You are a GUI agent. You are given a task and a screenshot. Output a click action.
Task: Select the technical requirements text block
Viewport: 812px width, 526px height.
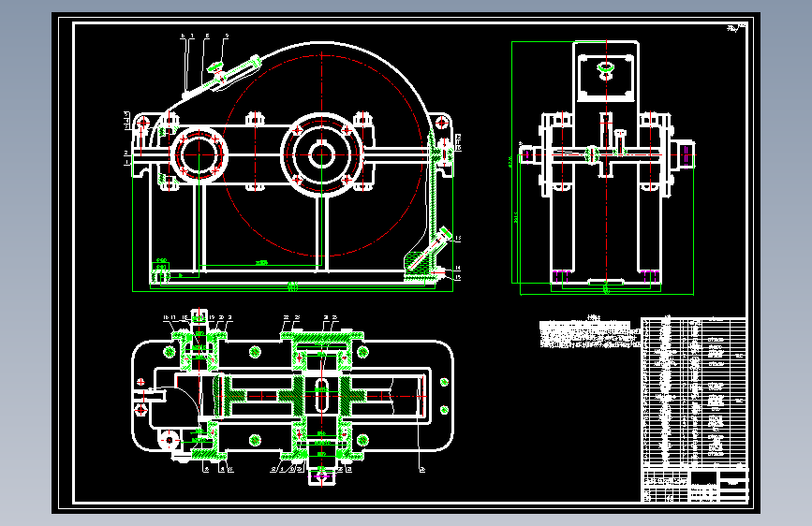pos(590,333)
